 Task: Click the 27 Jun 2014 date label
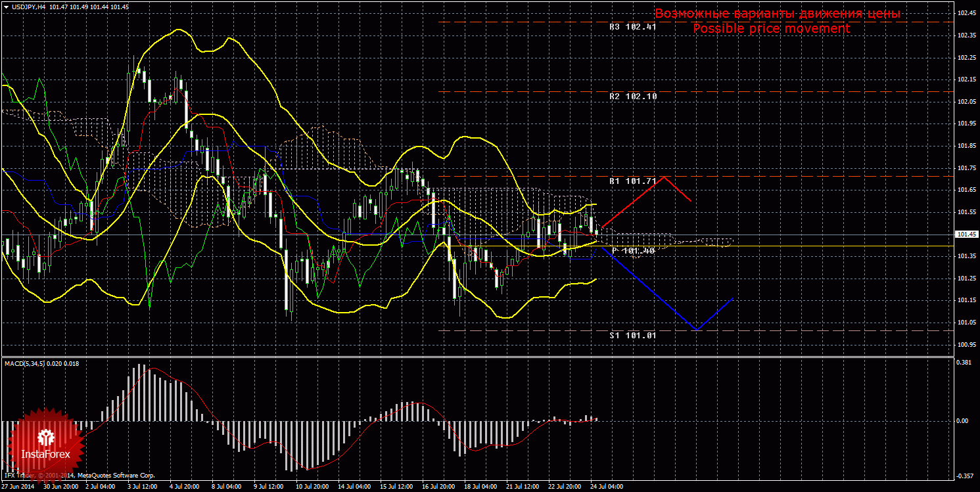[x=18, y=487]
